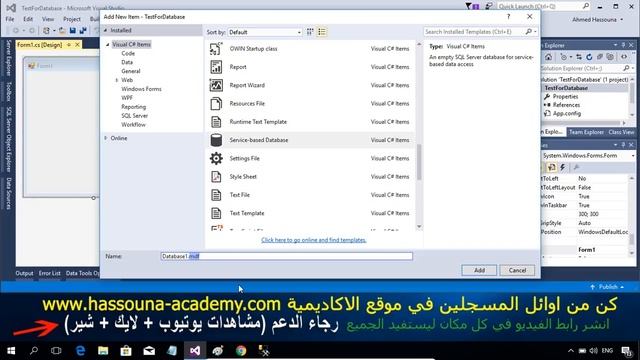The width and height of the screenshot is (640, 360).
Task: Click scroll down arrow of template list
Action: 419,227
